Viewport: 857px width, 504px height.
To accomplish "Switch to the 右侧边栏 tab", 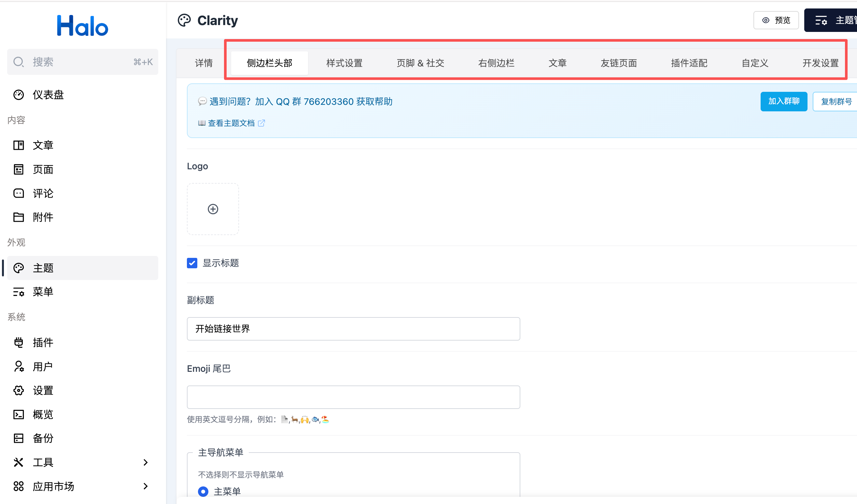I will (496, 63).
